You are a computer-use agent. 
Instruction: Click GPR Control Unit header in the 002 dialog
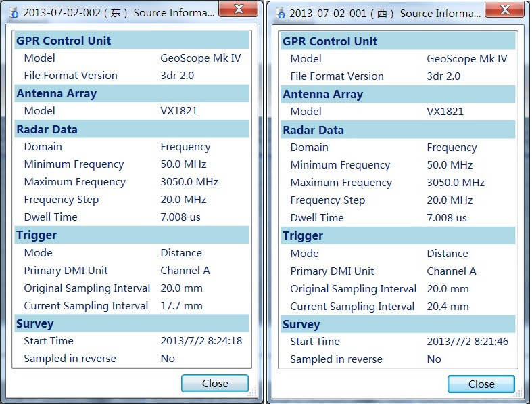click(64, 41)
